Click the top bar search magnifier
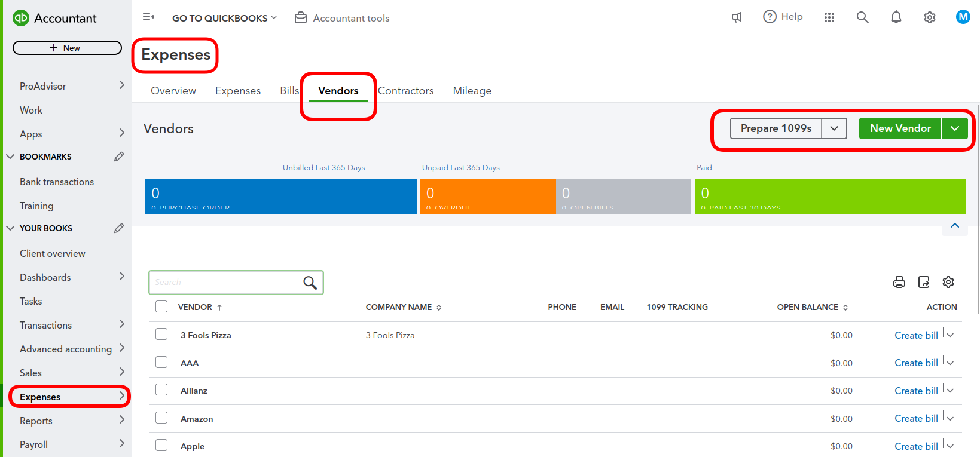 point(862,17)
